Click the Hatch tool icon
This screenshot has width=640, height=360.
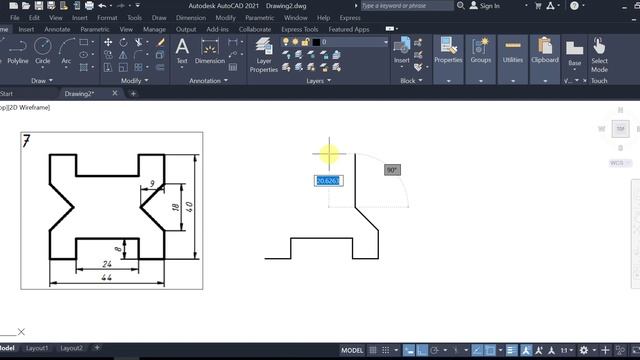point(84,67)
